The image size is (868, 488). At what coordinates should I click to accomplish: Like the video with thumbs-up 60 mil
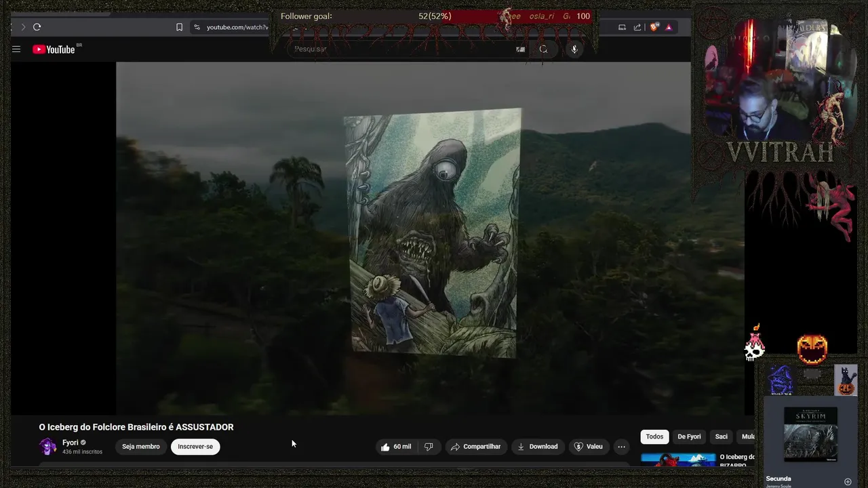coord(396,447)
